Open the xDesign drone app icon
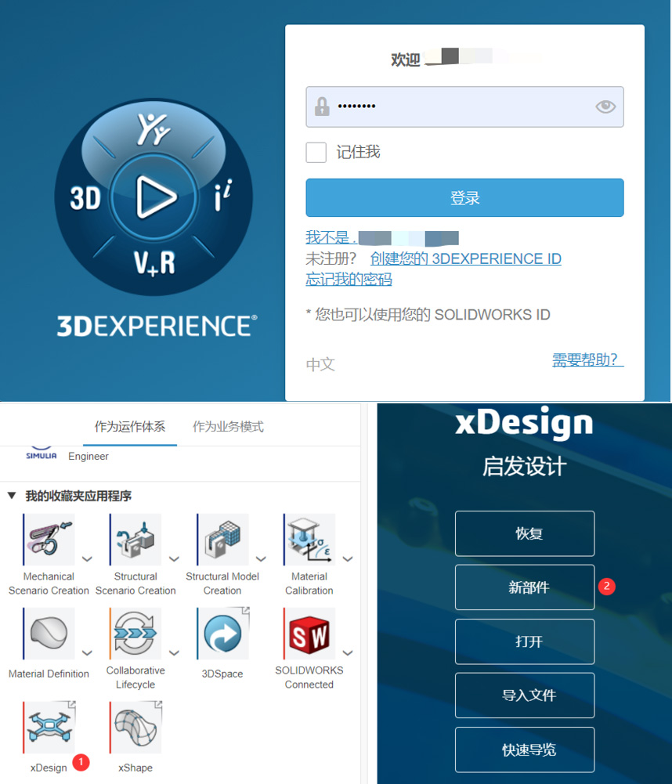 tap(49, 727)
